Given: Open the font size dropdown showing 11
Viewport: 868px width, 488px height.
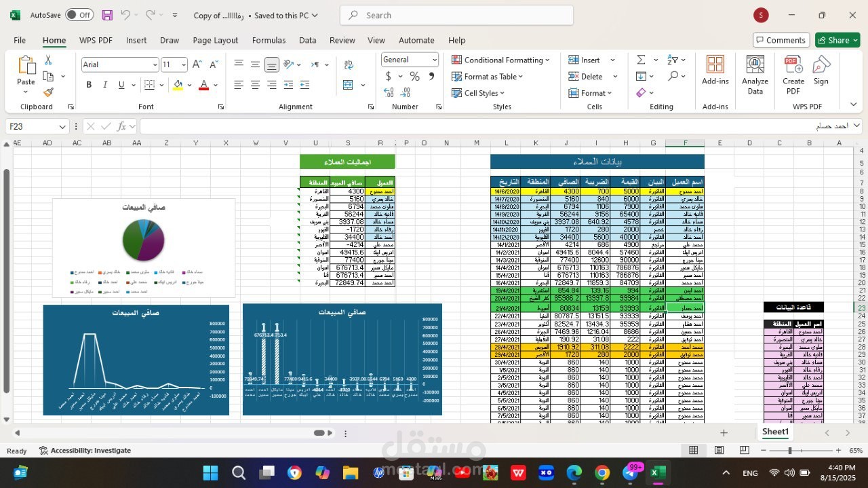Looking at the screenshot, I should point(183,64).
